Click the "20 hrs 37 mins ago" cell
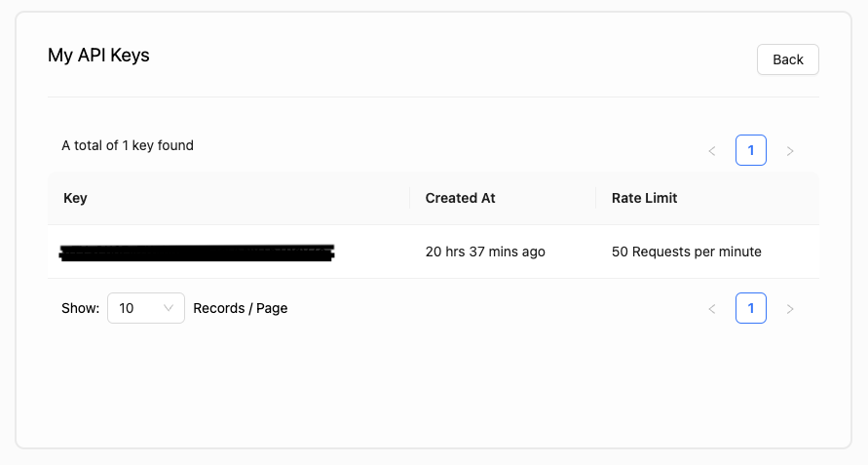The height and width of the screenshot is (465, 868). (x=485, y=252)
